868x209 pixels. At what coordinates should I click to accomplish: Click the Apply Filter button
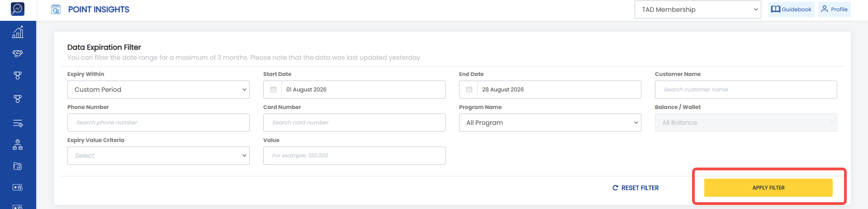click(768, 188)
